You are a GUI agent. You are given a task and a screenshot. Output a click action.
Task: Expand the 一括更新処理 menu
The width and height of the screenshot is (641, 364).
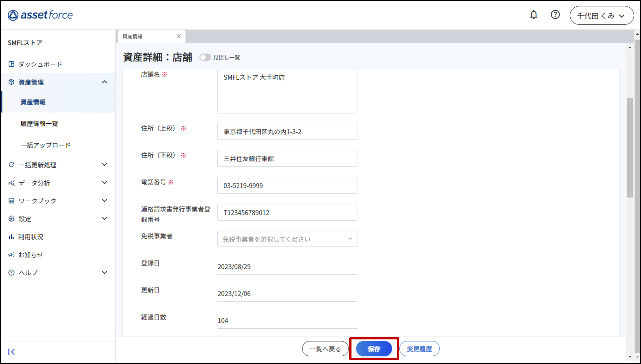[104, 164]
